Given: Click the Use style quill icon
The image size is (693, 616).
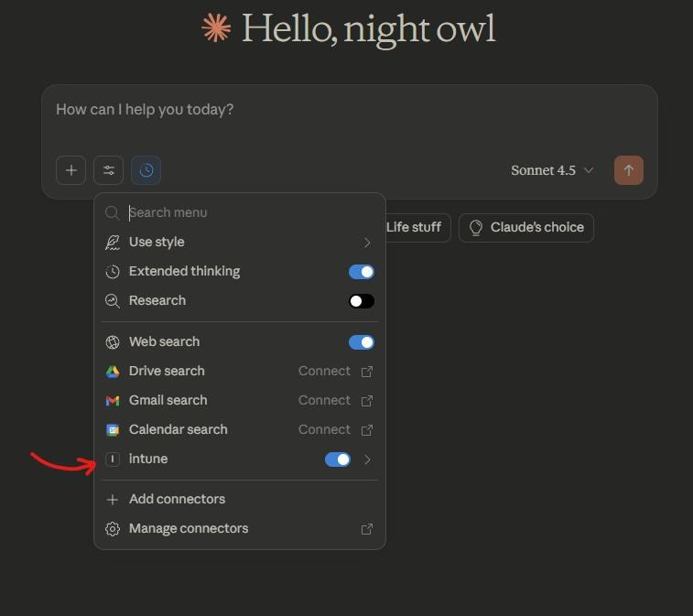Looking at the screenshot, I should [x=113, y=243].
